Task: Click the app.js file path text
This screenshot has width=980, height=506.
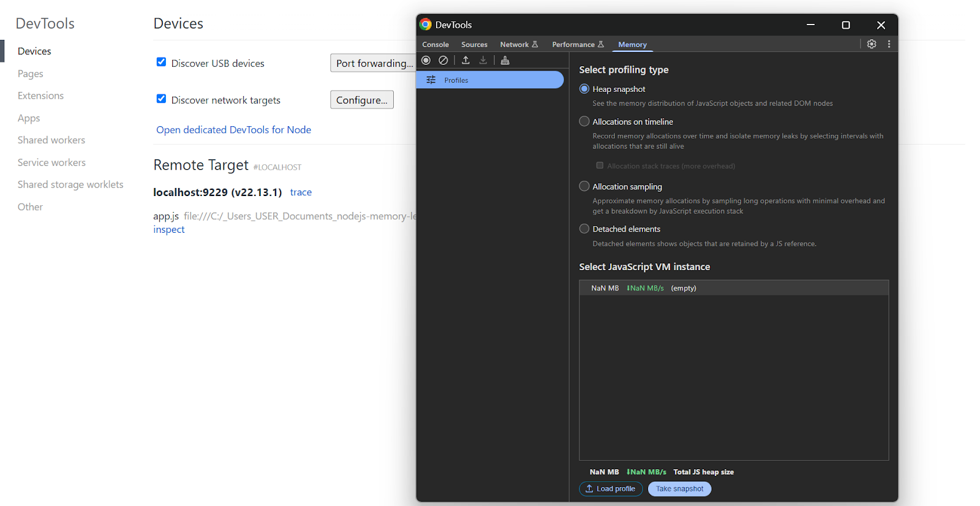Action: 300,216
